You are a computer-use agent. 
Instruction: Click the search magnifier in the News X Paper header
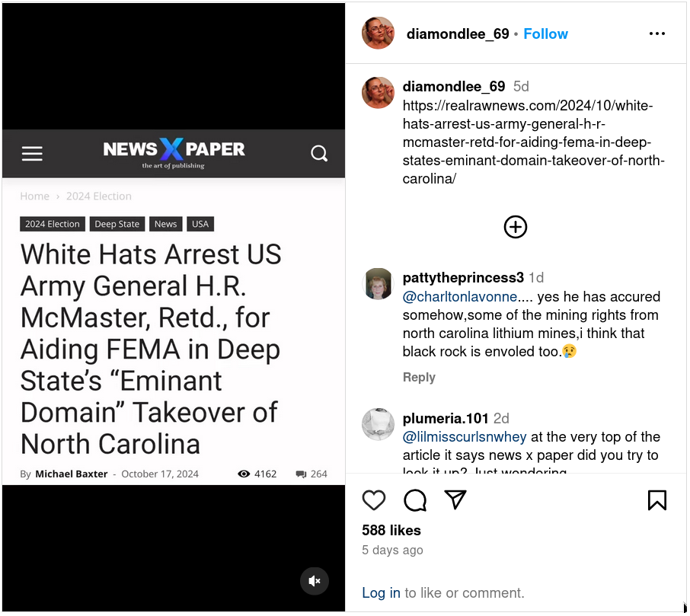(x=319, y=154)
